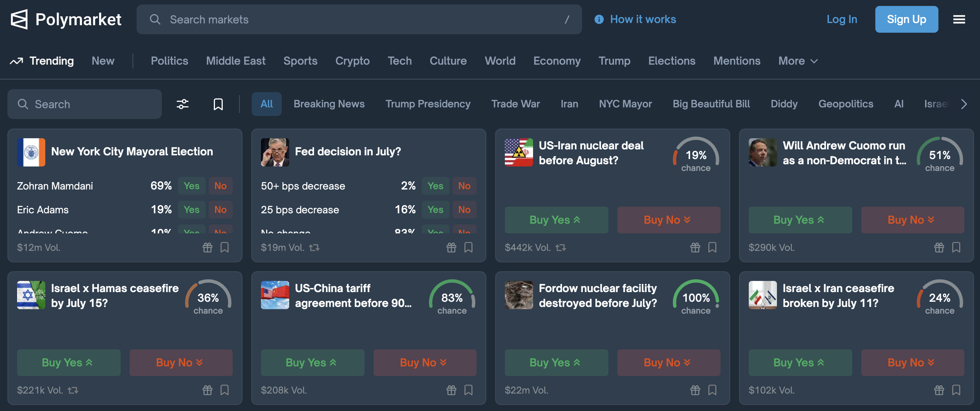The image size is (980, 411).
Task: Filter by Breaking News chip
Action: 329,104
